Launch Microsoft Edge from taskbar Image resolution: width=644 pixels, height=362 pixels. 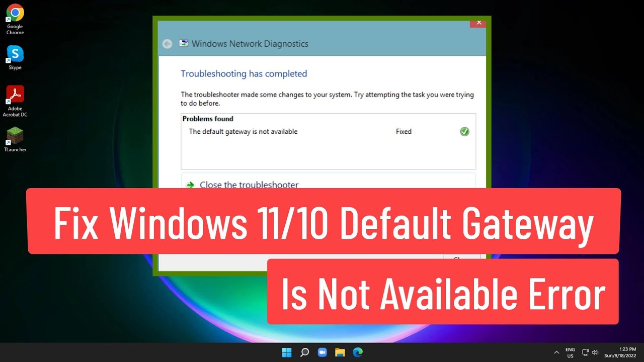358,352
